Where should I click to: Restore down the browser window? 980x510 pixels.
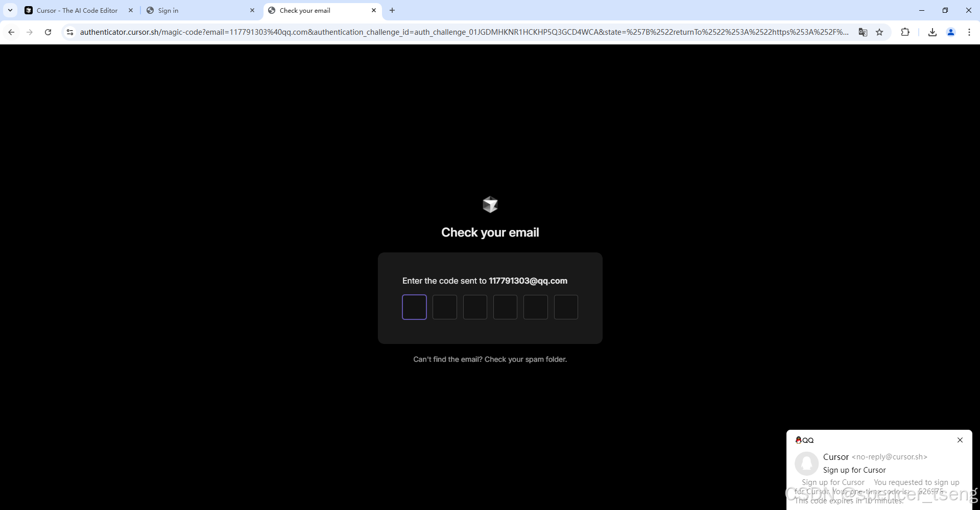[x=945, y=10]
